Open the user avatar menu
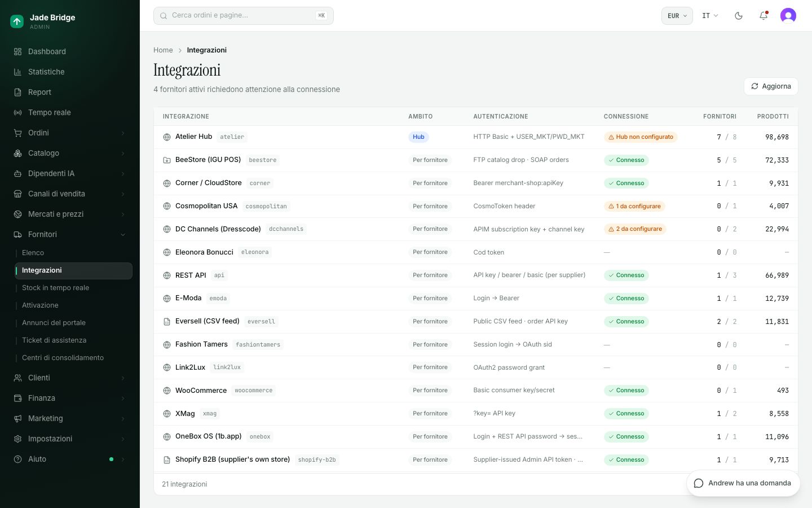The height and width of the screenshot is (508, 812). 788,16
